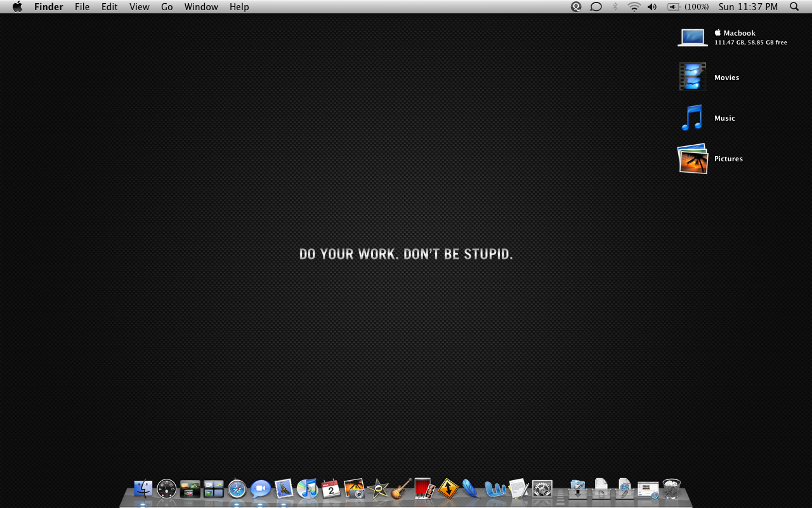Click the Q menu bar icon
The height and width of the screenshot is (508, 812).
[x=576, y=7]
